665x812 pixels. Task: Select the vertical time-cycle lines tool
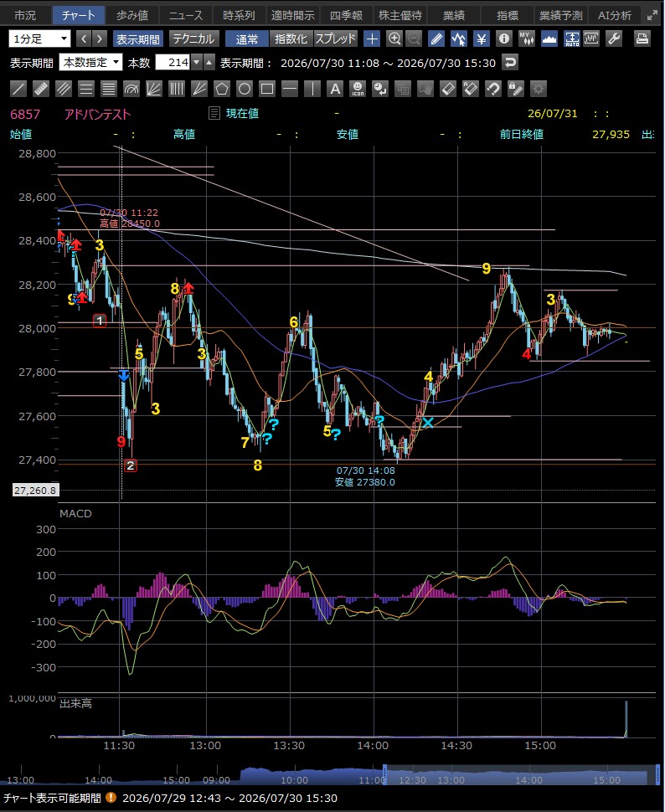click(x=176, y=89)
